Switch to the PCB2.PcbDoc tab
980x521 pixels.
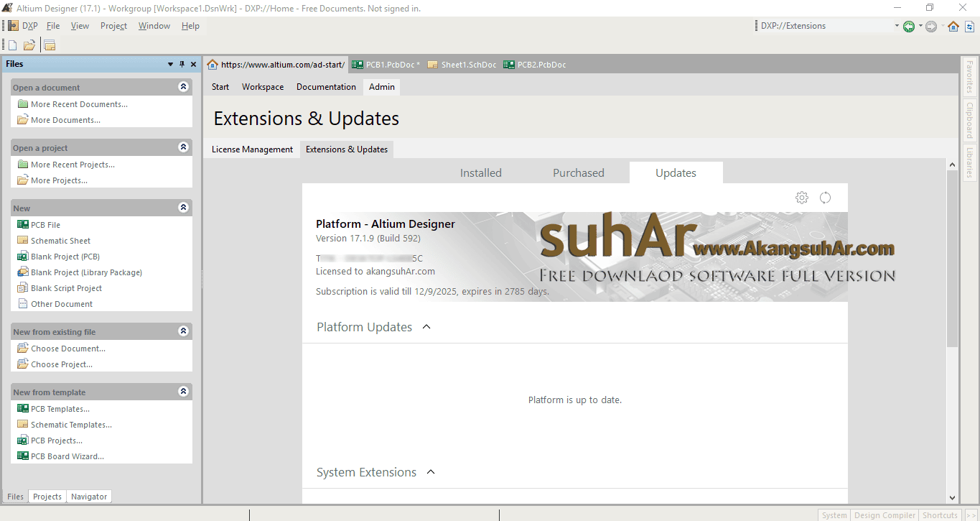535,65
